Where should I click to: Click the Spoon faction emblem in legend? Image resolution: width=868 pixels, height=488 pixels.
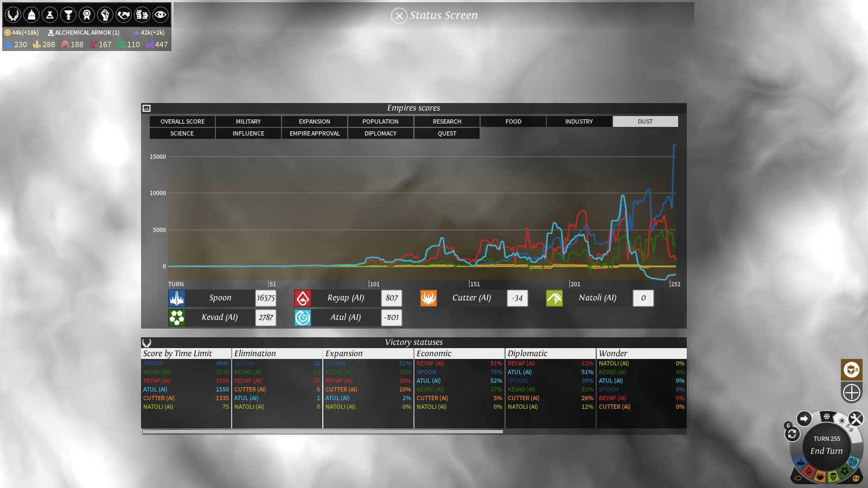click(x=177, y=298)
